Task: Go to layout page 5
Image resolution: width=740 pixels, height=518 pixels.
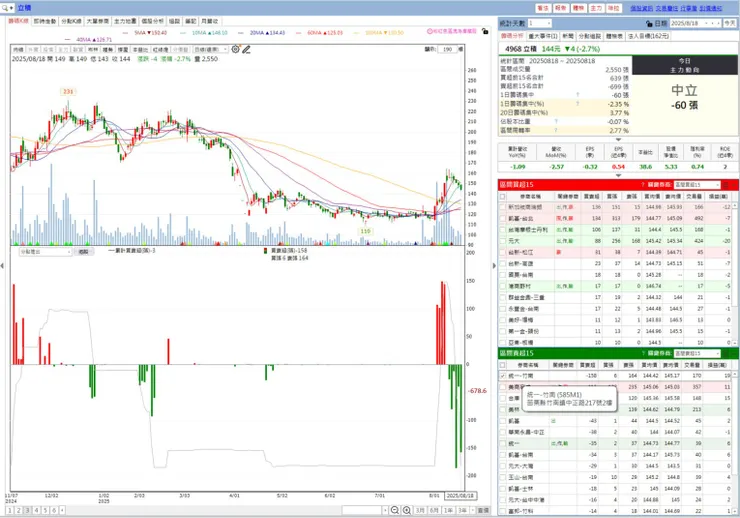Action: pyautogui.click(x=45, y=510)
